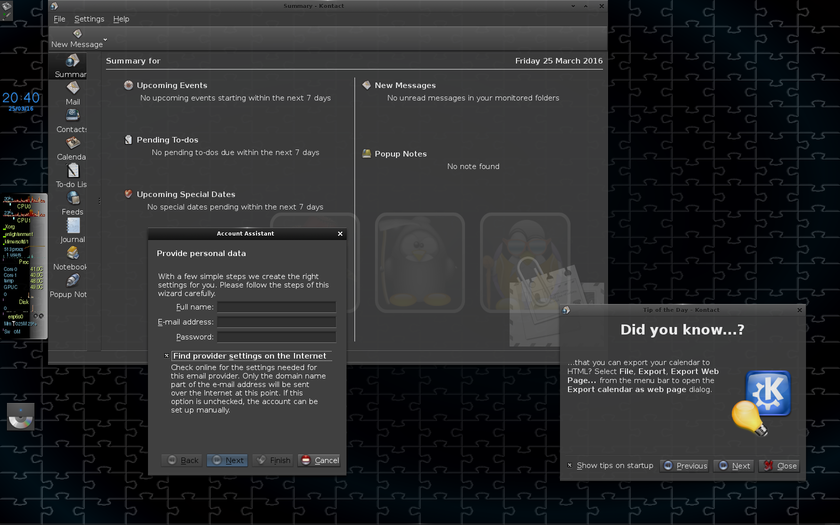The image size is (840, 525).
Task: Show the Next tip of the day
Action: tap(734, 466)
